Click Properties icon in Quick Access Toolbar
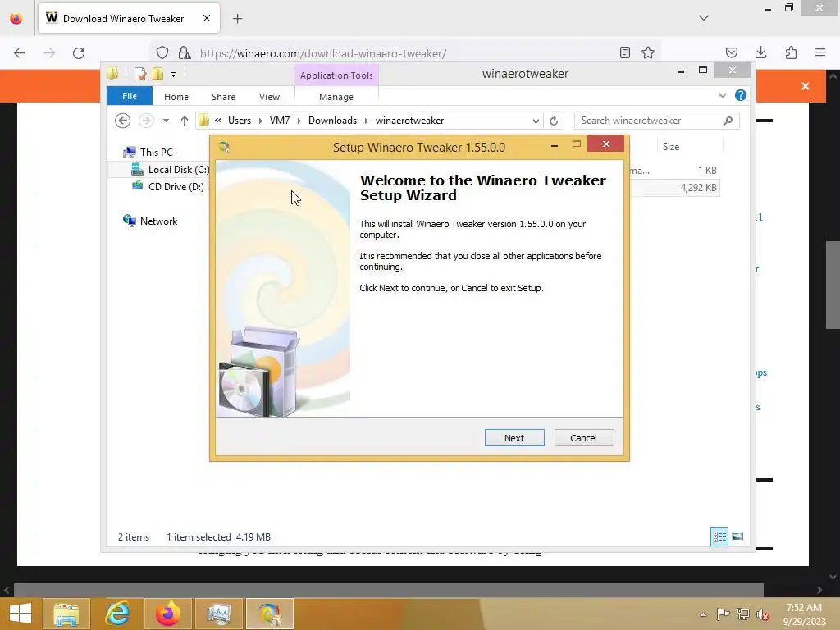 coord(140,74)
